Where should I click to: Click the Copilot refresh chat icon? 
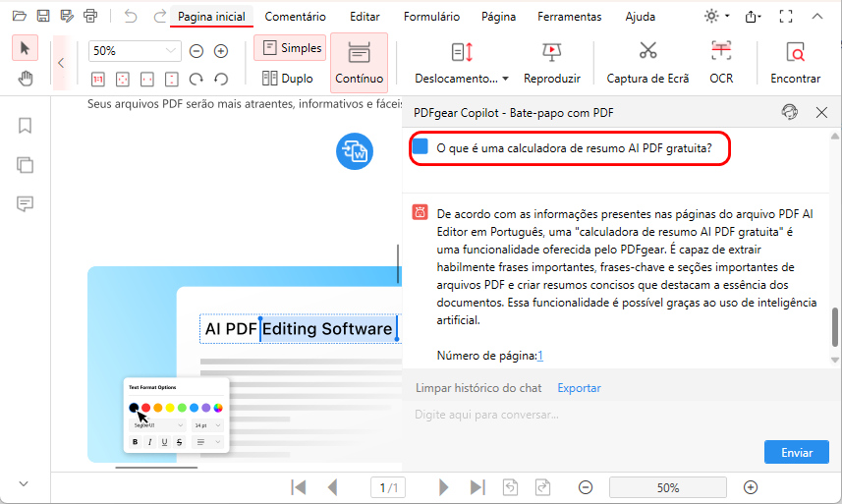click(x=789, y=112)
